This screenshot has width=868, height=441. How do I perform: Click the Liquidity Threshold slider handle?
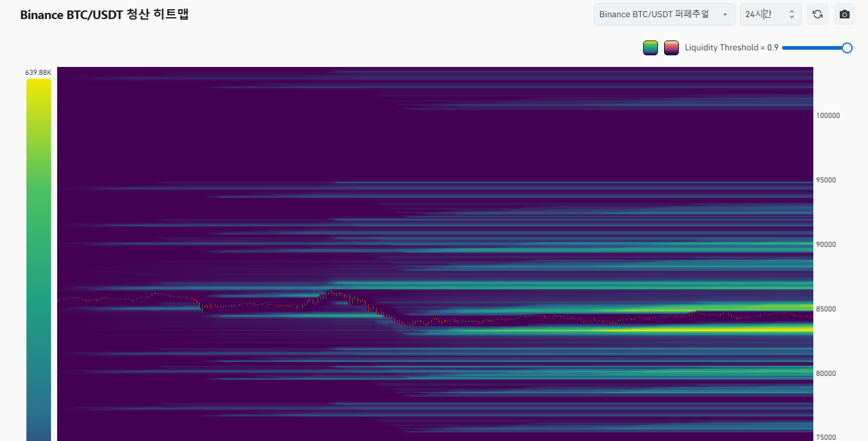tap(847, 47)
